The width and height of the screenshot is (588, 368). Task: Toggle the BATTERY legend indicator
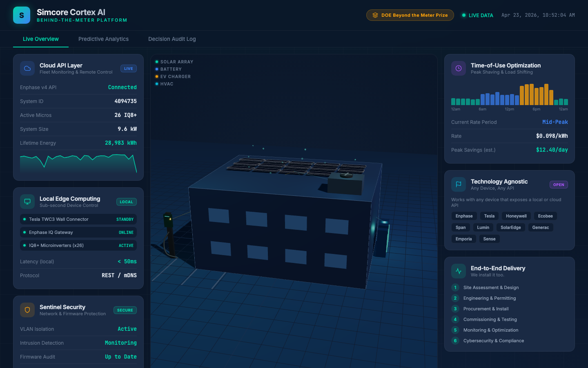tap(156, 69)
